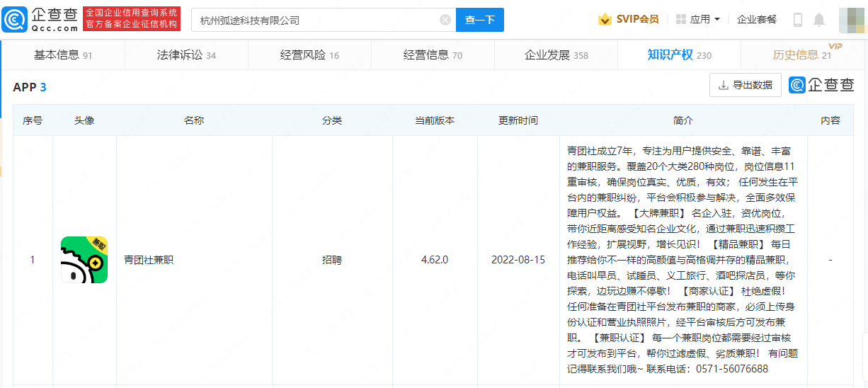Click the 青团社兼职 app icon thumbnail
This screenshot has width=868, height=388.
pos(84,260)
